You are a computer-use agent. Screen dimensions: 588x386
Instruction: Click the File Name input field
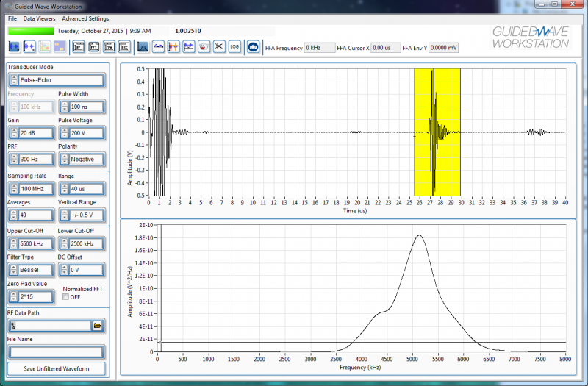pos(57,351)
